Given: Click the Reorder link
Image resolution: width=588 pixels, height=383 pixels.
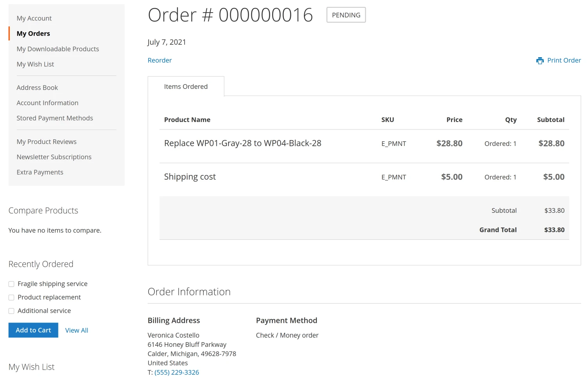Looking at the screenshot, I should (160, 60).
